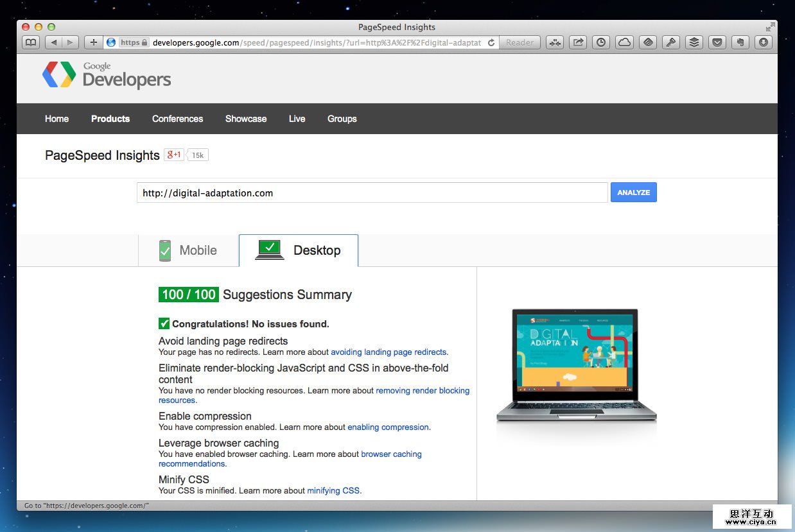Click the laptop preview thumbnail of the site

coord(576,366)
